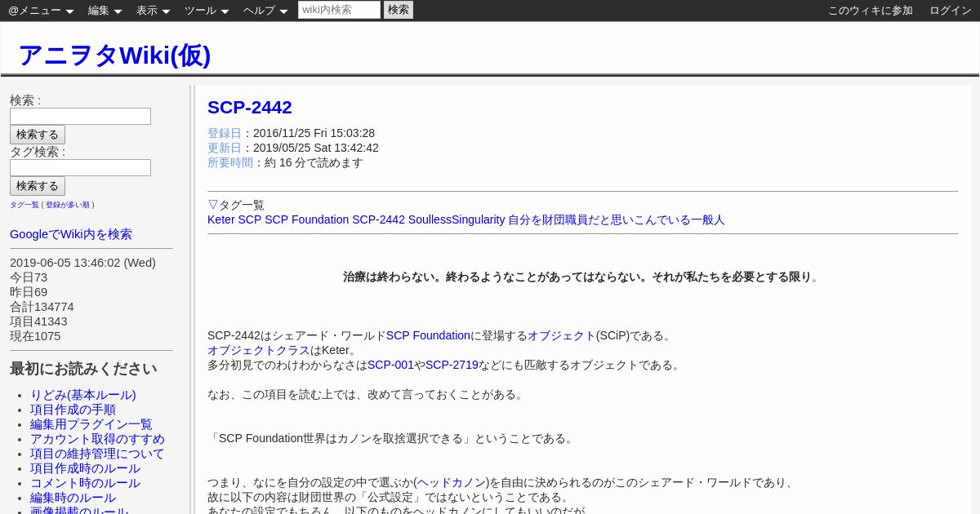Open the SCP tag link
The width and height of the screenshot is (980, 514).
249,219
